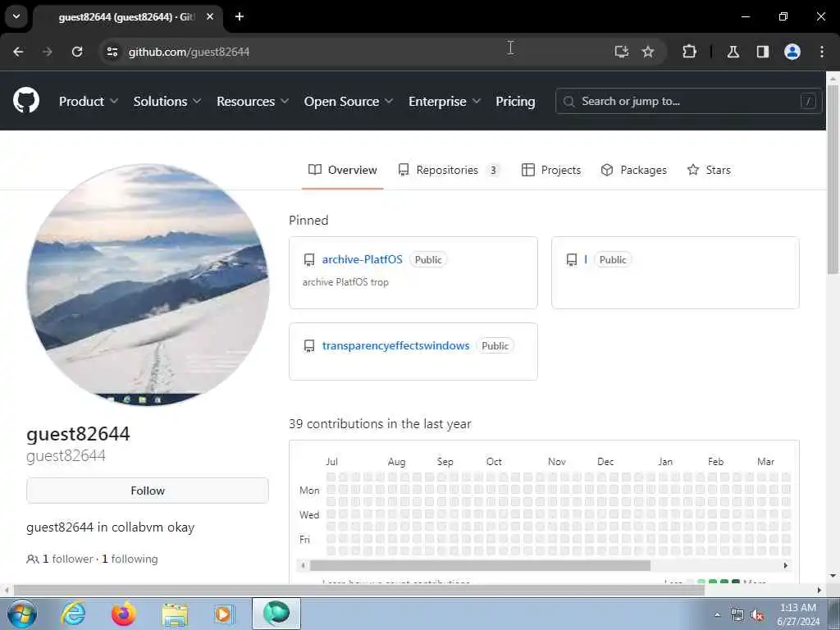Go back with the browser back arrow
This screenshot has height=630, width=840.
click(18, 52)
